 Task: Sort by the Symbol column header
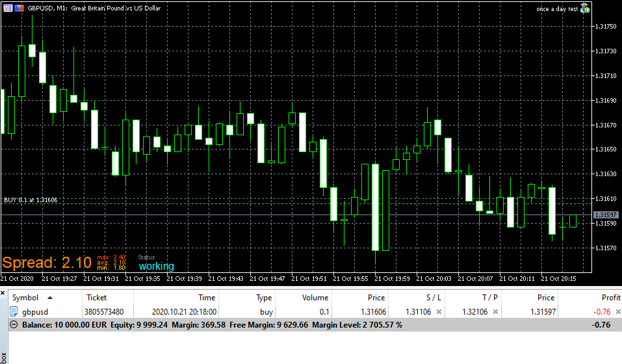click(x=45, y=298)
